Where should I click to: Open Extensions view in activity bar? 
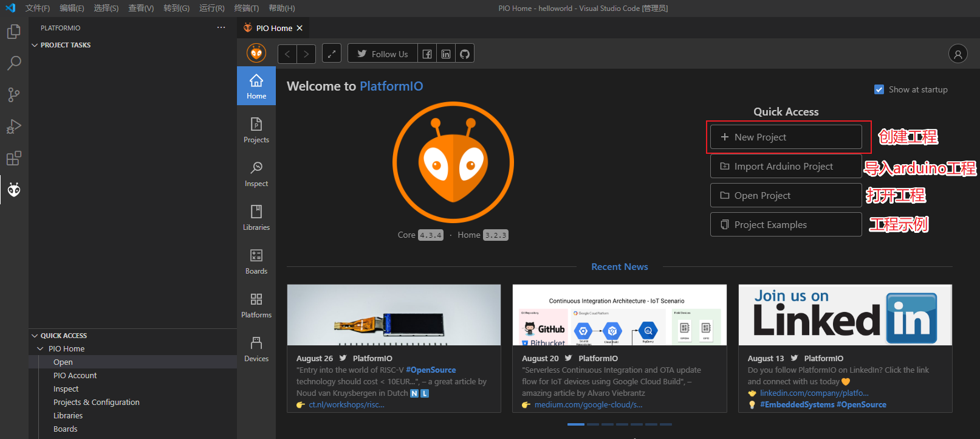(x=14, y=159)
